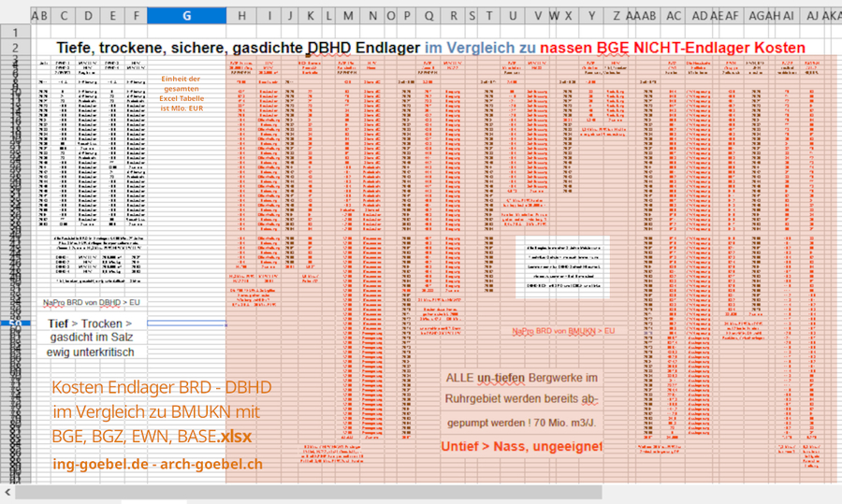The width and height of the screenshot is (842, 504).
Task: Select column AC header
Action: click(674, 15)
